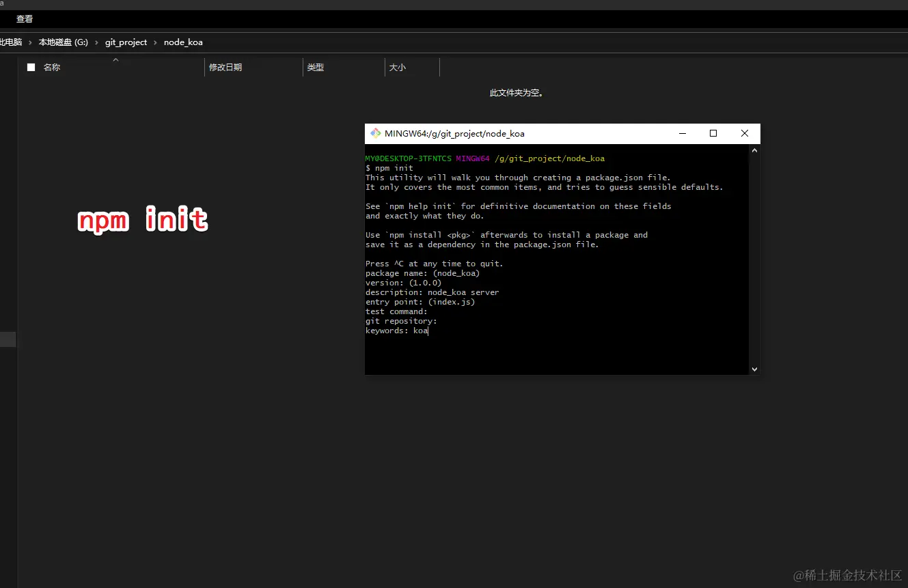This screenshot has width=908, height=588.
Task: Click the 此文件夹为空。 message in the file list
Action: 517,93
